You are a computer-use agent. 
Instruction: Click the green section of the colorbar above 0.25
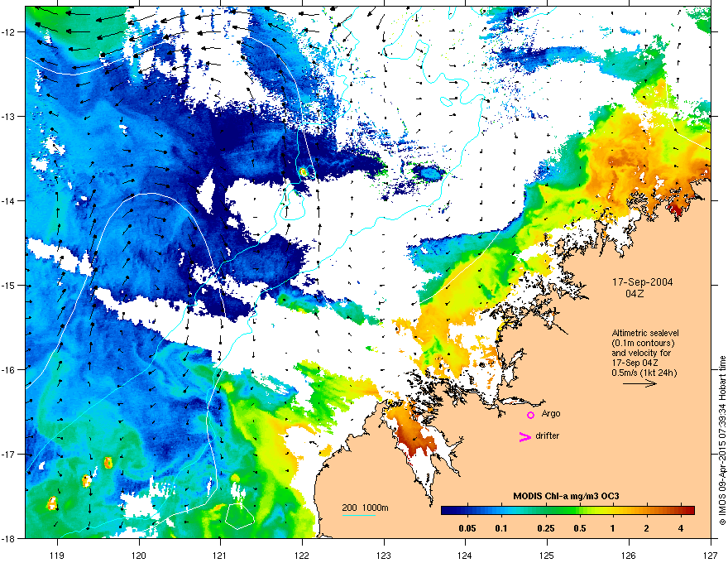click(x=548, y=511)
